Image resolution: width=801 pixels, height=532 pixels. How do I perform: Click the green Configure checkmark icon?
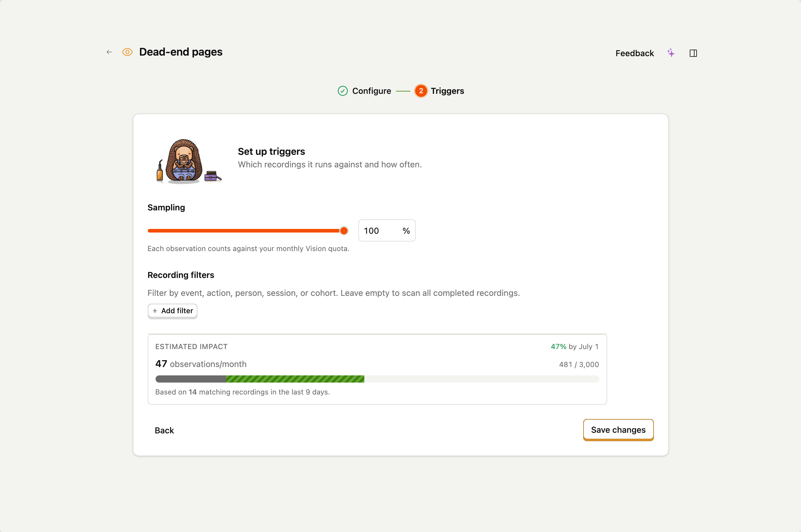[x=342, y=91]
